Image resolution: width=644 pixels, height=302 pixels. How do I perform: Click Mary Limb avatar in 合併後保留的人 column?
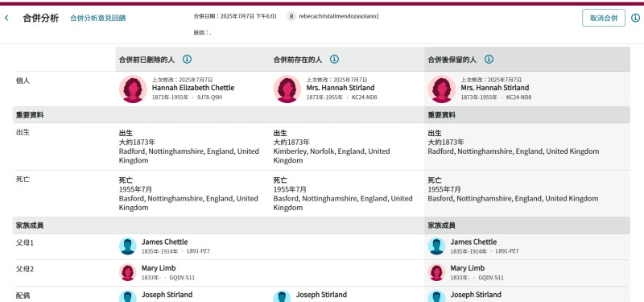436,272
